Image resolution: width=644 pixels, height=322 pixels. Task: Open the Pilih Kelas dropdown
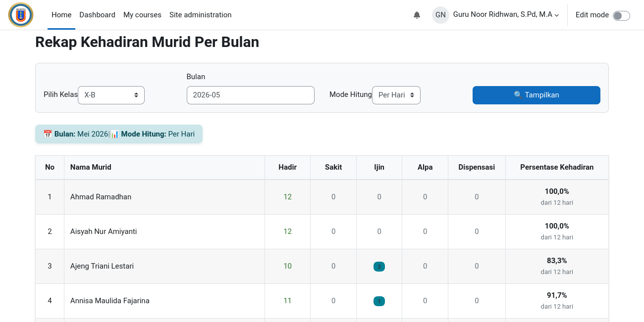pyautogui.click(x=111, y=95)
